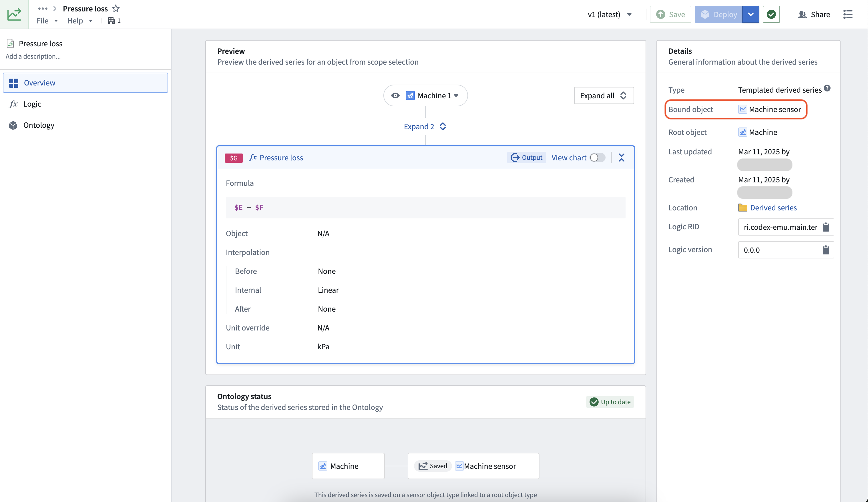Copy the Logic RID to clipboard
The height and width of the screenshot is (502, 868).
pos(826,227)
